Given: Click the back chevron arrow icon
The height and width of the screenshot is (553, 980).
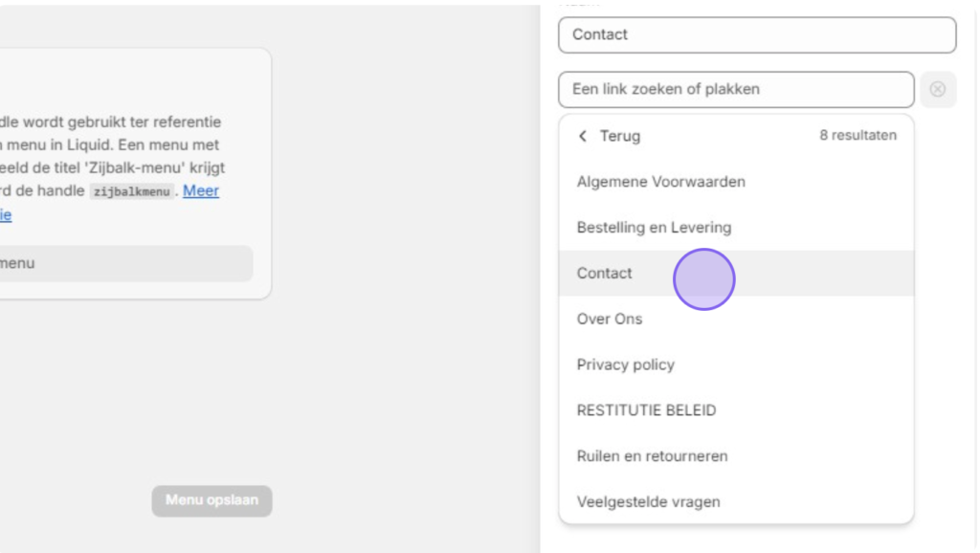Looking at the screenshot, I should pyautogui.click(x=583, y=136).
